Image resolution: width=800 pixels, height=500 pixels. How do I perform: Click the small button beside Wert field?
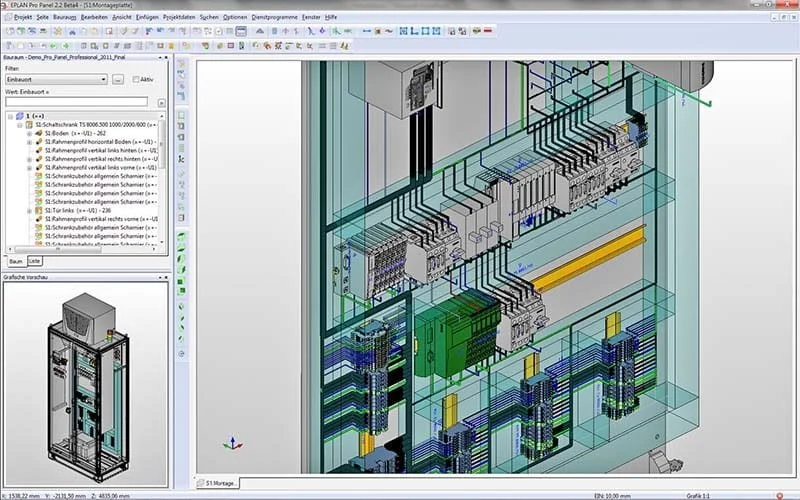(162, 103)
